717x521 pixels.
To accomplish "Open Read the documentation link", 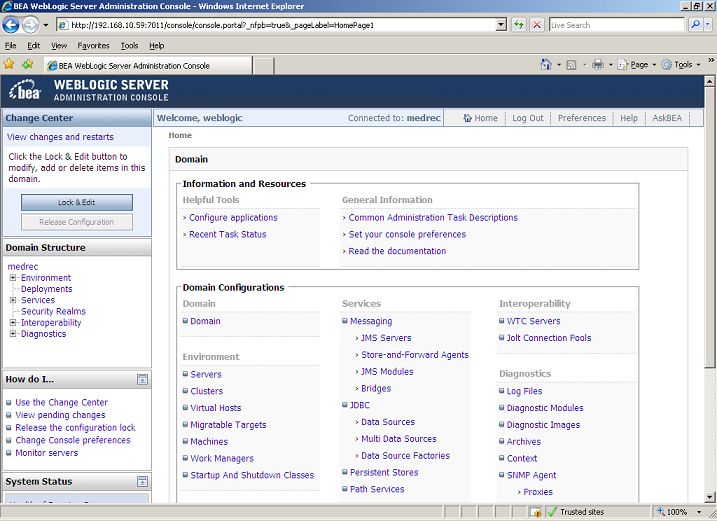I will [397, 251].
